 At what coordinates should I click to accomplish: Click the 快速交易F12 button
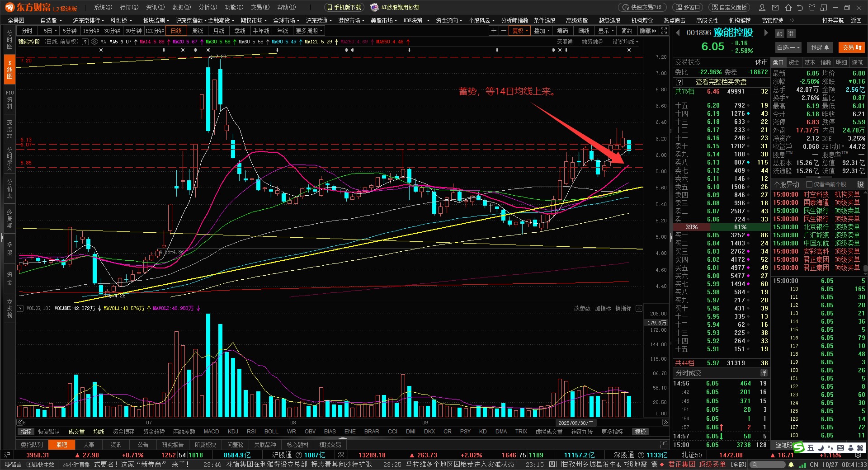(642, 8)
